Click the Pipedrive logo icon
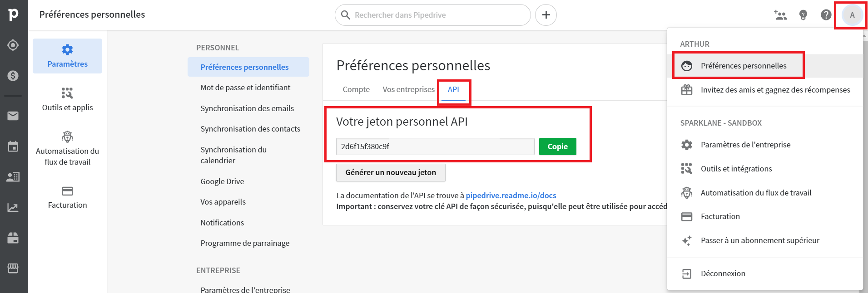868x293 pixels. pyautogui.click(x=14, y=15)
